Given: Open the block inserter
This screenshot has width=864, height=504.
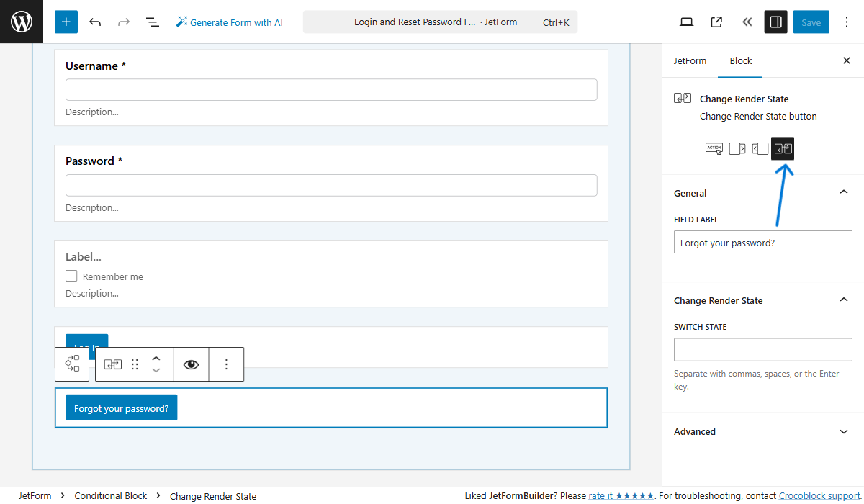Looking at the screenshot, I should click(x=66, y=22).
